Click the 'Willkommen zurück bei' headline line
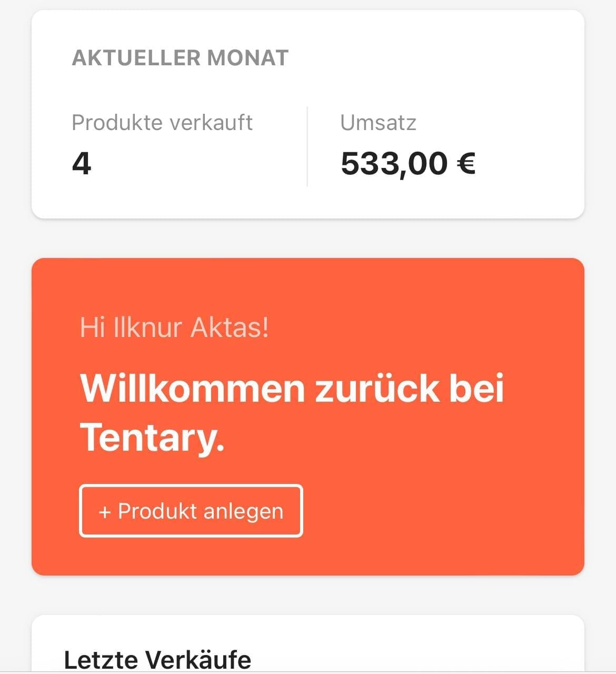 click(292, 388)
